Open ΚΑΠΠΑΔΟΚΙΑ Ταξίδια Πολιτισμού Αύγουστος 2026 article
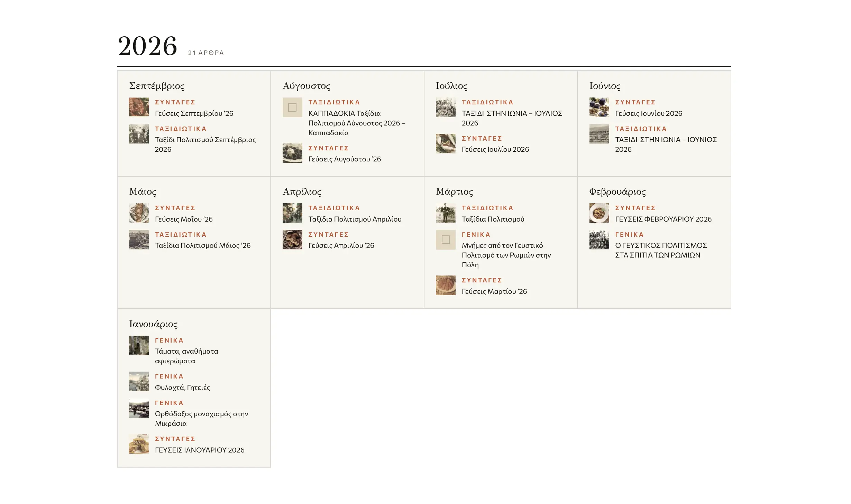This screenshot has height=504, width=851. tap(357, 123)
